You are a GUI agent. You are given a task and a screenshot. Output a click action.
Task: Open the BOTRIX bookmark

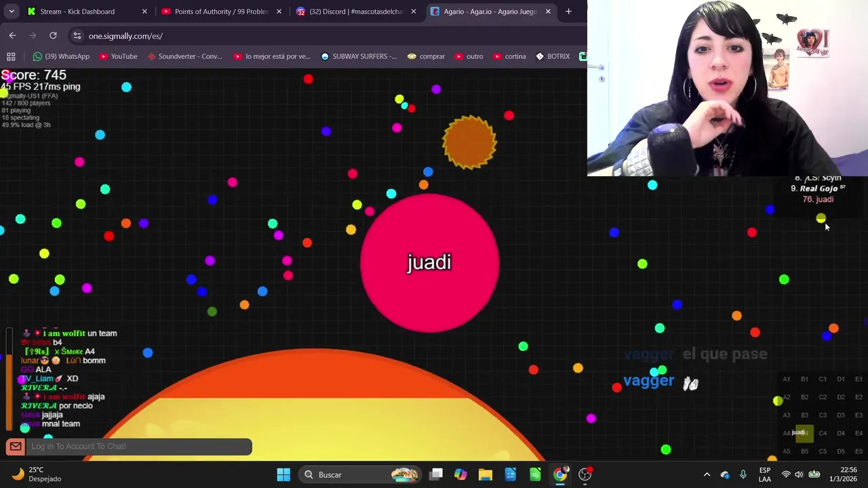(x=553, y=56)
